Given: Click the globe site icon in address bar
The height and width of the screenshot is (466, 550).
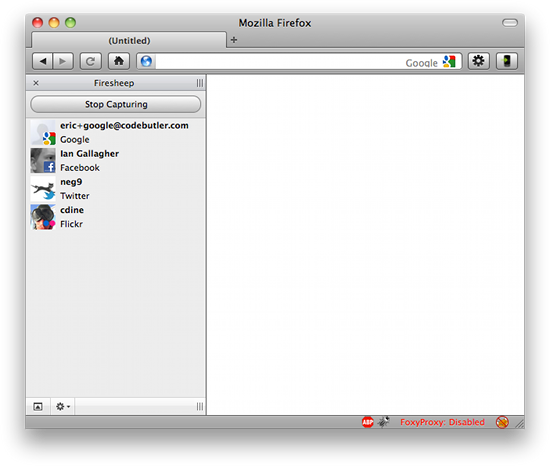Looking at the screenshot, I should [x=146, y=61].
